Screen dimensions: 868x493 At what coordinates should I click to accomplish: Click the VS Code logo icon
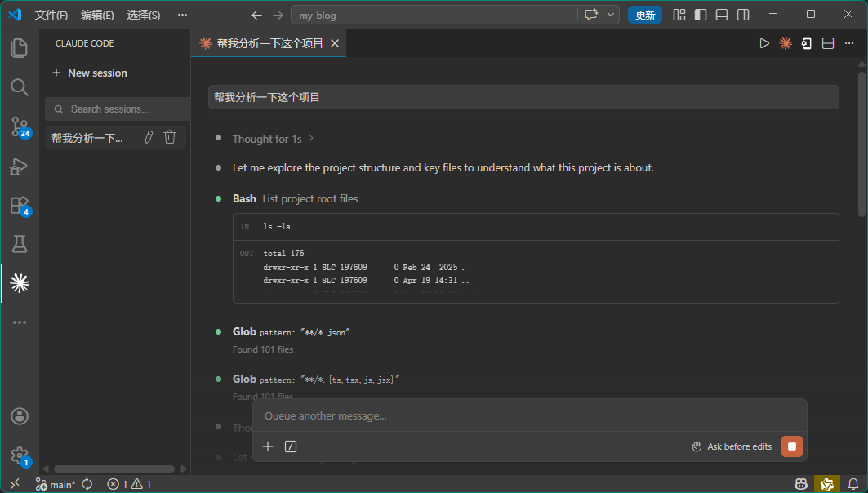click(x=15, y=15)
